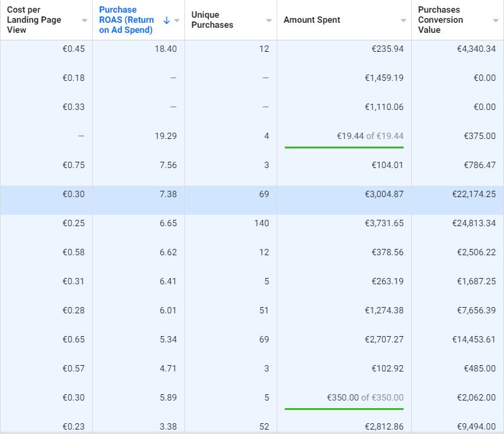The height and width of the screenshot is (434, 504).
Task: Open the Amount Spent column dropdown arrow
Action: coord(404,20)
